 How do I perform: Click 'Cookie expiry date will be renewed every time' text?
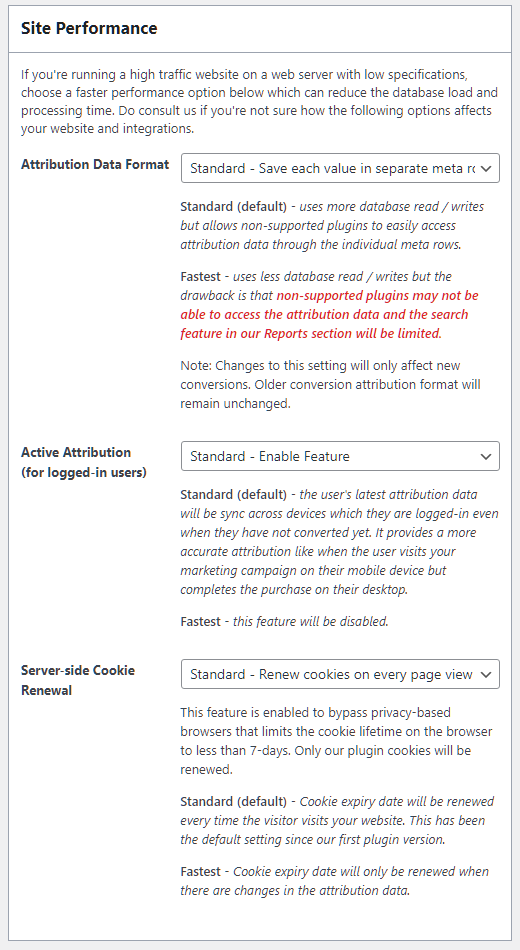(x=338, y=820)
